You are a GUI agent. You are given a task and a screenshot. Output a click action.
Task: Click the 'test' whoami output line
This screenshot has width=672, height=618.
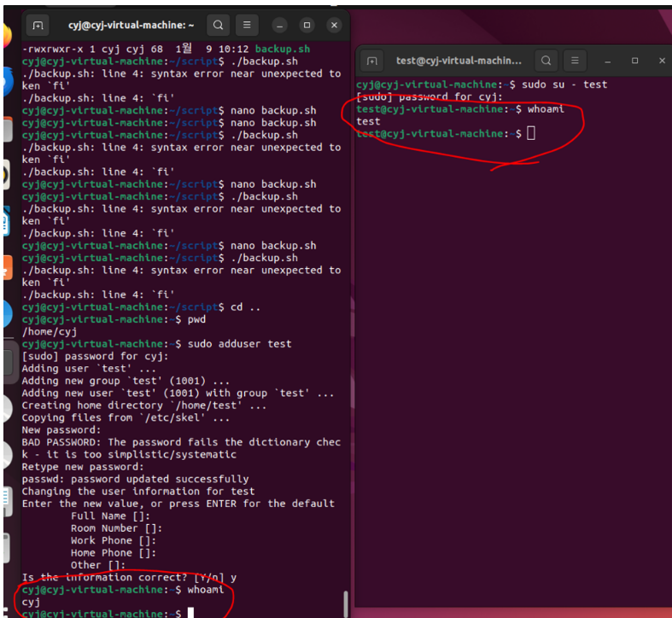tap(368, 121)
